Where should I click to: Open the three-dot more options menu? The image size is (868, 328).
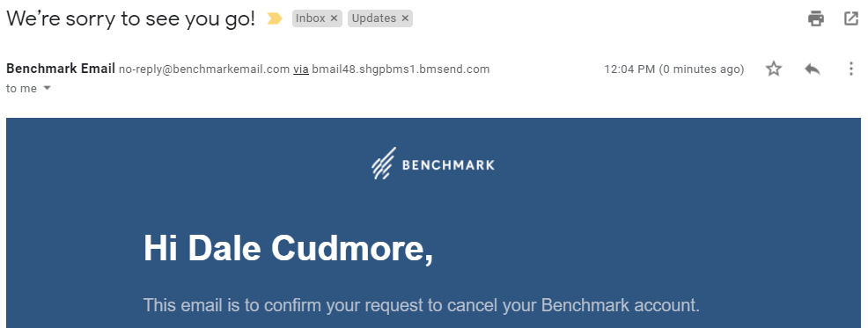pyautogui.click(x=851, y=69)
